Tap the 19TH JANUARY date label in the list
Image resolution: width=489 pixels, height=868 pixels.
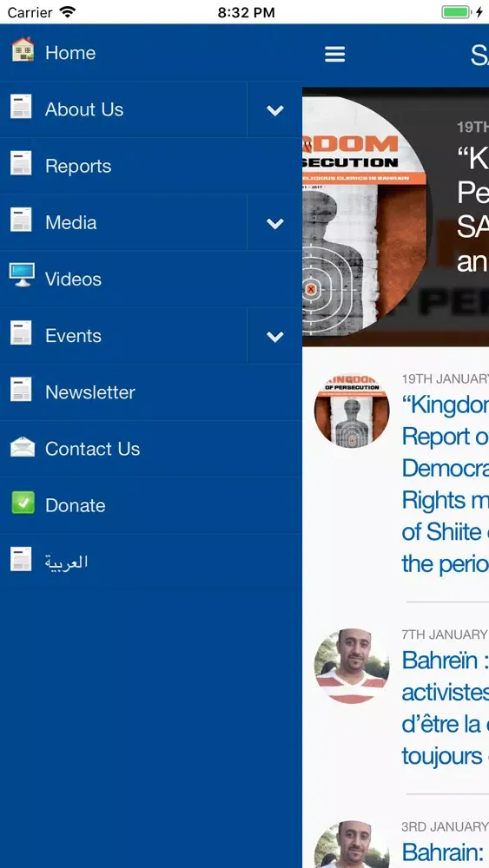coord(446,379)
